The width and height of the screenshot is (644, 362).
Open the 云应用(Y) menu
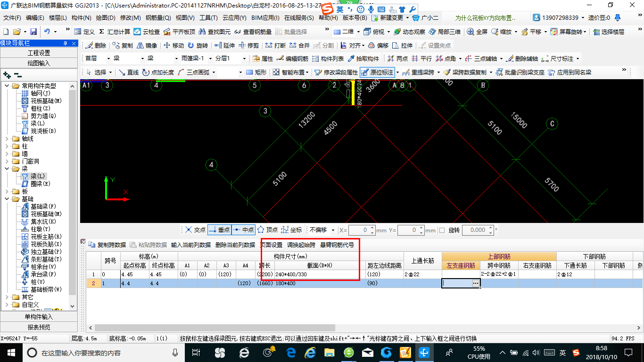[234, 18]
